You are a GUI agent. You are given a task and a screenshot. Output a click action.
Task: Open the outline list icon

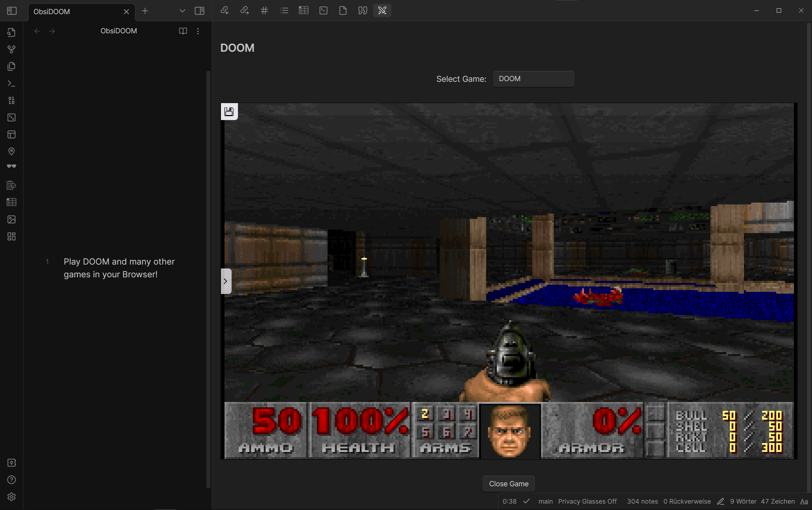(284, 11)
